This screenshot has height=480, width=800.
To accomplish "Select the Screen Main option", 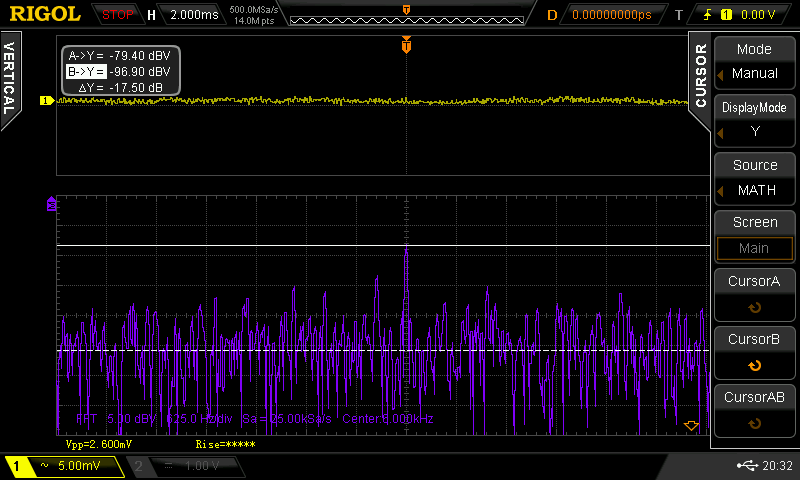I will coord(754,236).
